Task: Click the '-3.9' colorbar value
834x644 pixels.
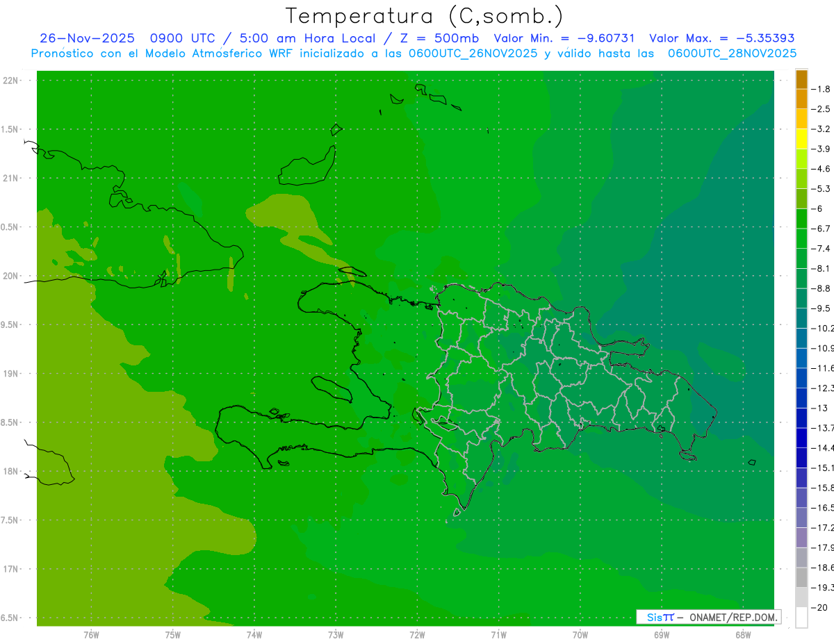Action: click(822, 149)
